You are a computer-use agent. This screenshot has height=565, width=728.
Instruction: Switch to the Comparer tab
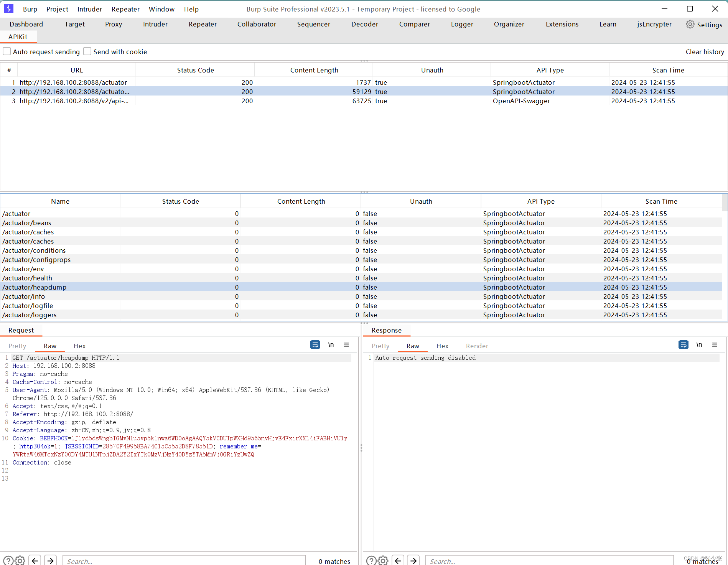pos(414,24)
